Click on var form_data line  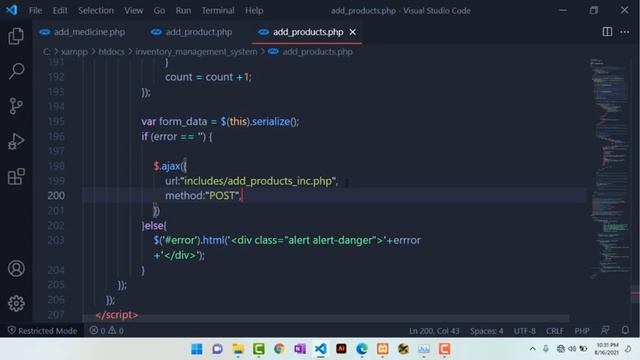220,122
